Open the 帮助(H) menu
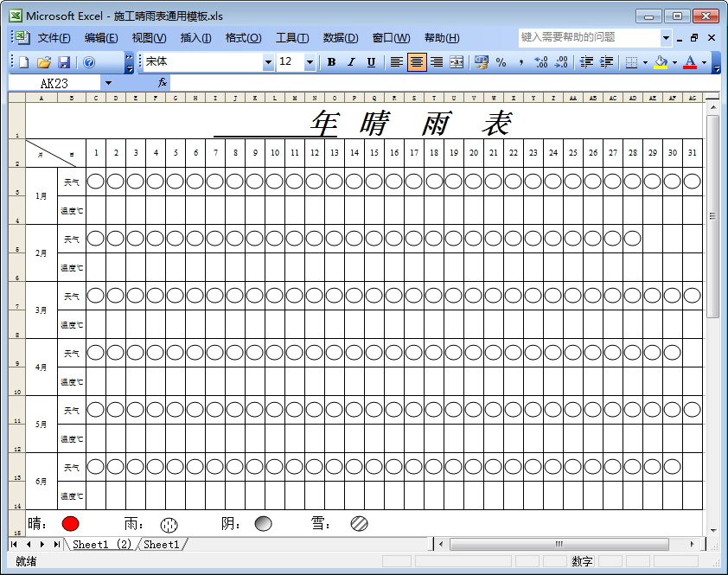 coord(442,38)
